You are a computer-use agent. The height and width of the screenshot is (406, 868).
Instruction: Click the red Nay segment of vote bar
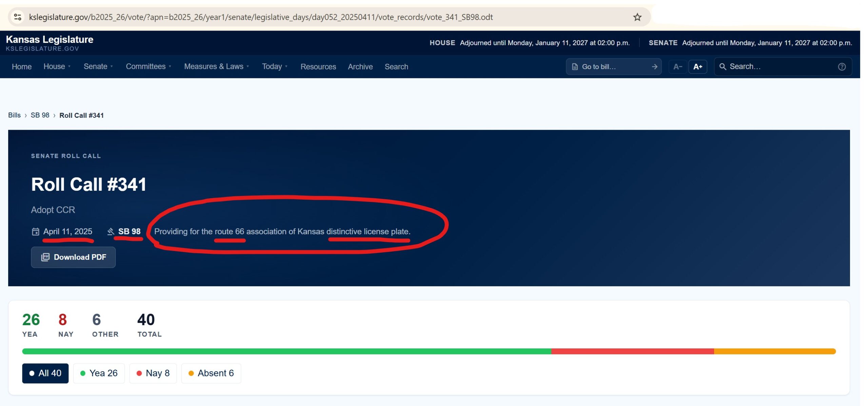(x=633, y=351)
